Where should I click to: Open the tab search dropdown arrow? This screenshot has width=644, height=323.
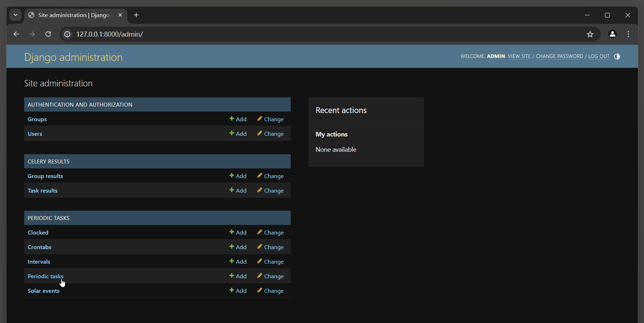[x=15, y=15]
